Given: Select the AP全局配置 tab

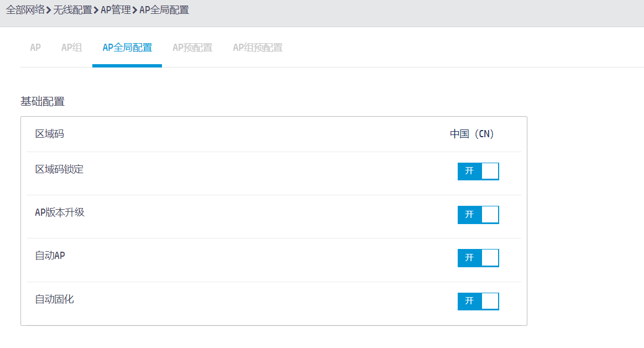Looking at the screenshot, I should pyautogui.click(x=127, y=48).
